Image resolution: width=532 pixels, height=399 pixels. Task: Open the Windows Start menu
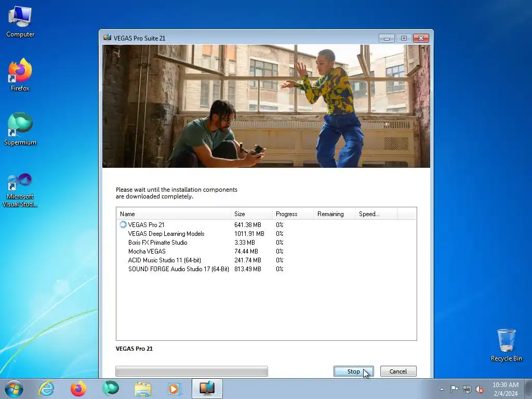pos(14,389)
